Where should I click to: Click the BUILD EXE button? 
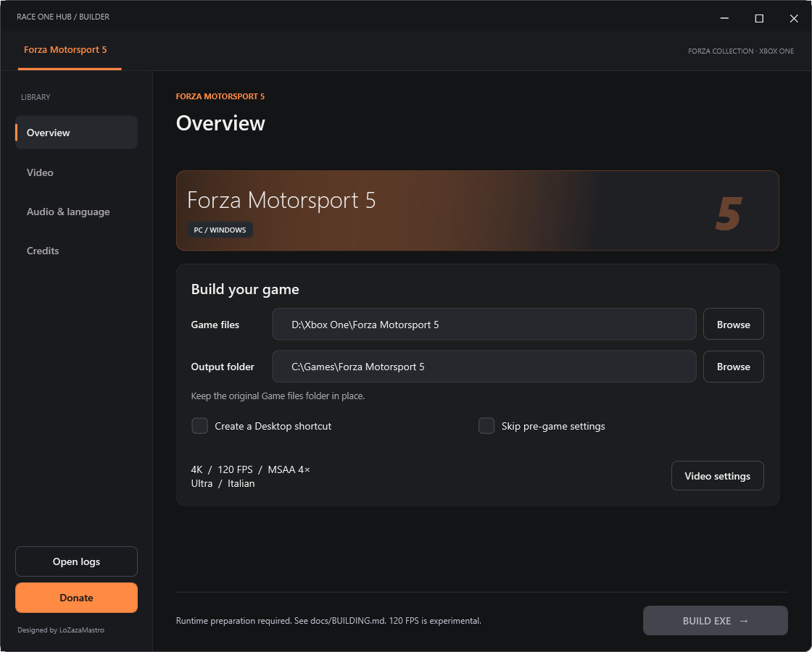715,620
